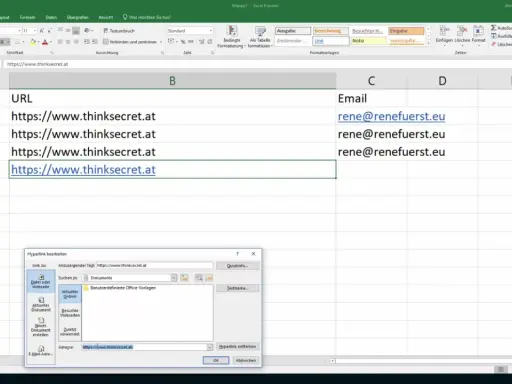Increase indent icon in alignment group
Screen dimensions: 512x384
pyautogui.click(x=95, y=42)
